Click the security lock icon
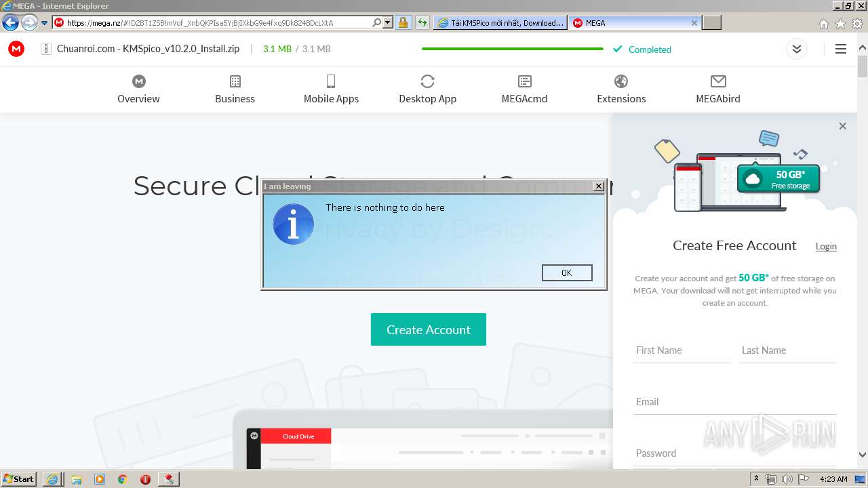 click(403, 22)
